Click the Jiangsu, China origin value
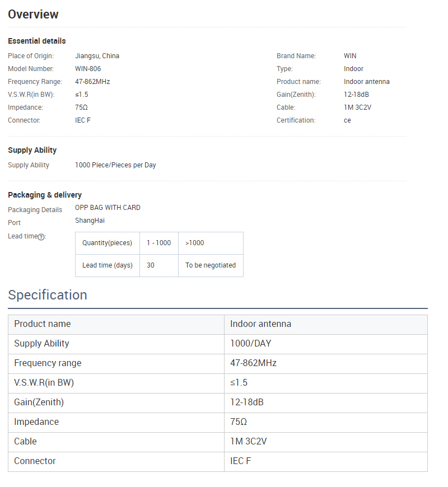The width and height of the screenshot is (448, 487). tap(97, 56)
